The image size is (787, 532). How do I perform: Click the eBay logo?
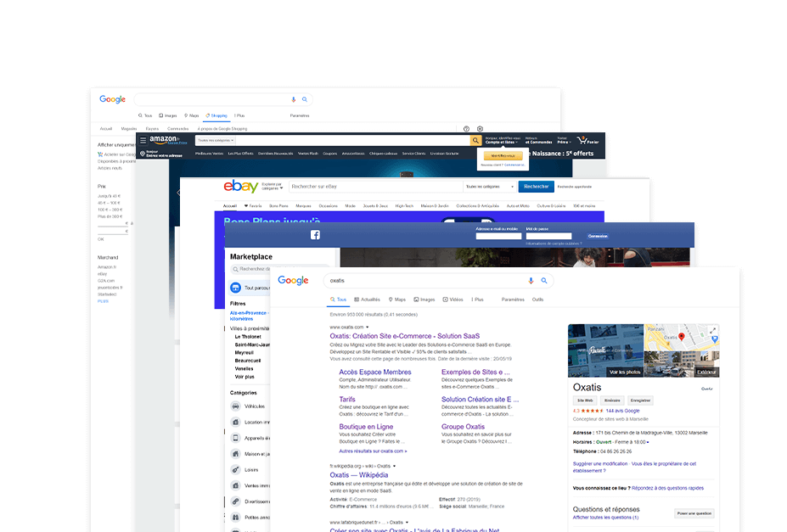coord(241,186)
